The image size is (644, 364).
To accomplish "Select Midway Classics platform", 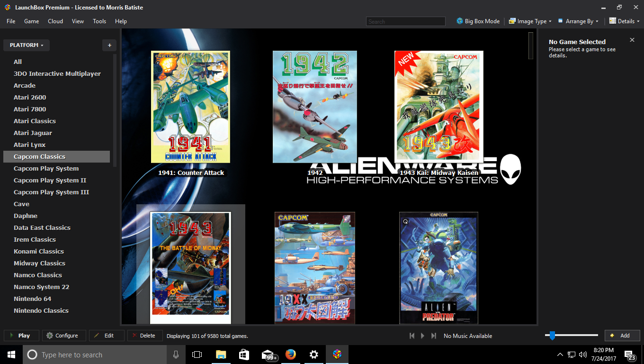I will 56,263.
